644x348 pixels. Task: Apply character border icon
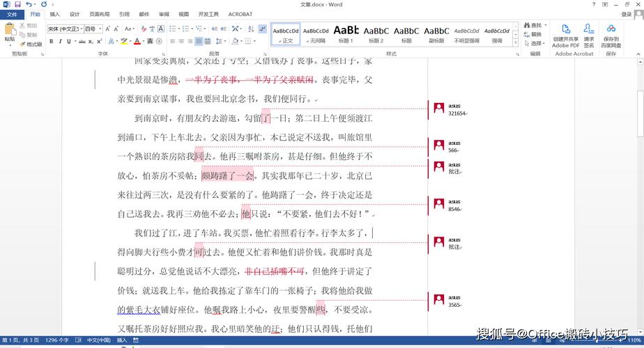[161, 29]
